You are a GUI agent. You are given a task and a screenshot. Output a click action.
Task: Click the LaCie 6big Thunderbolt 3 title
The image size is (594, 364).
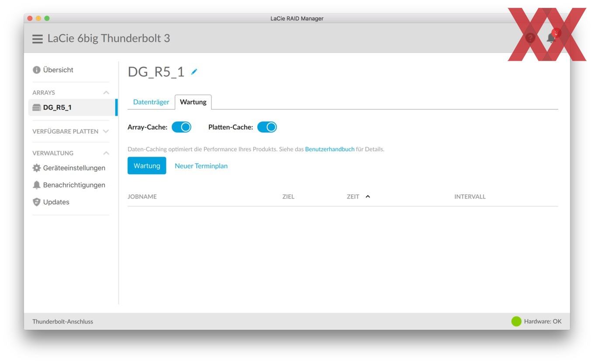109,38
